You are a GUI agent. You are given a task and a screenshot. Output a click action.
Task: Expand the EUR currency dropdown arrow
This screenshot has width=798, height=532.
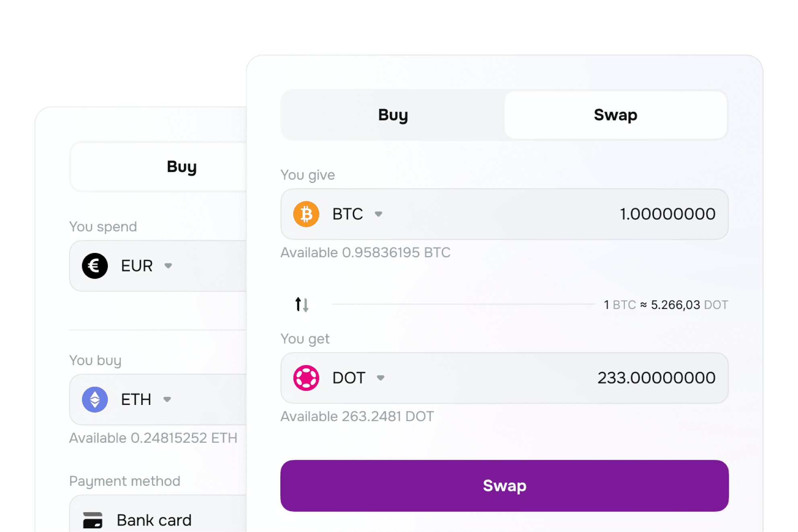pyautogui.click(x=168, y=266)
